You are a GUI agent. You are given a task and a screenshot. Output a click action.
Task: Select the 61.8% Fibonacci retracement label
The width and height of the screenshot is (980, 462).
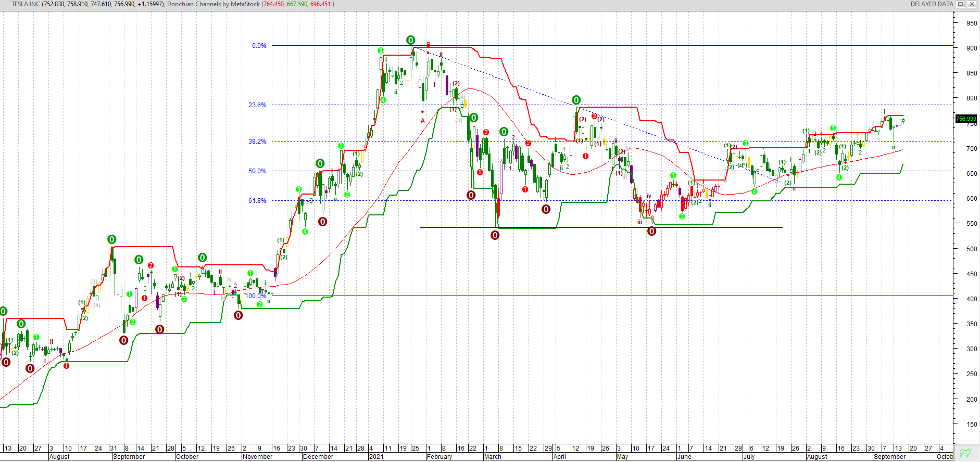coord(257,201)
